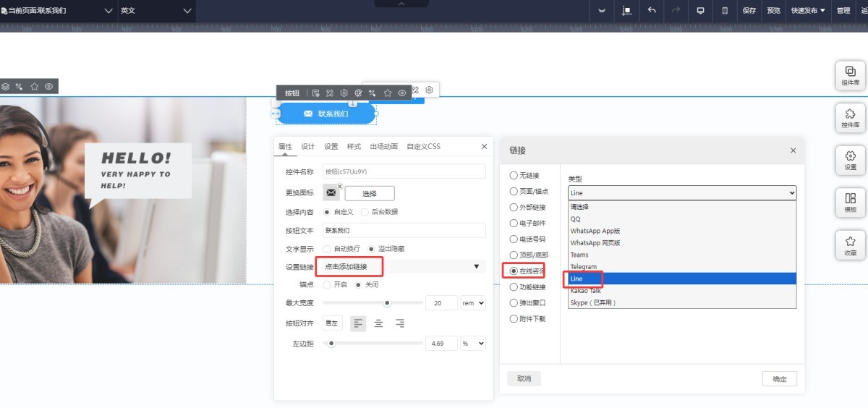The height and width of the screenshot is (408, 868).
Task: Open the 模板 templates sidebar icon
Action: pos(850,203)
